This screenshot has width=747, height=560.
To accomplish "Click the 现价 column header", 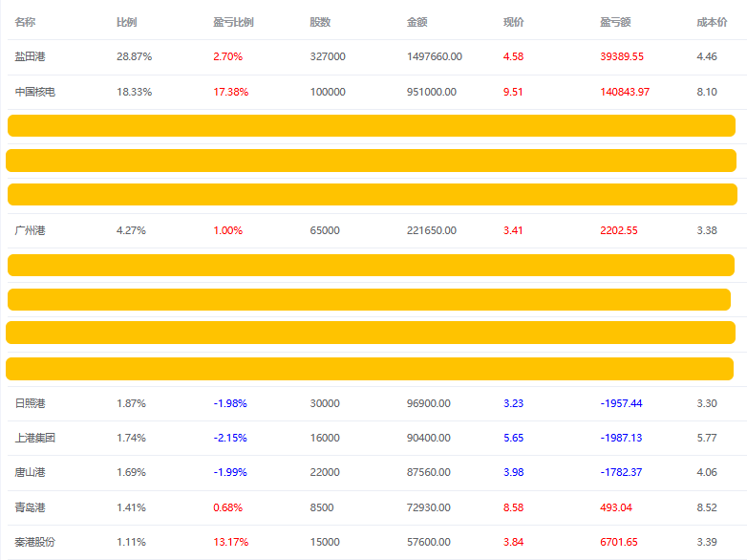I will [x=514, y=22].
